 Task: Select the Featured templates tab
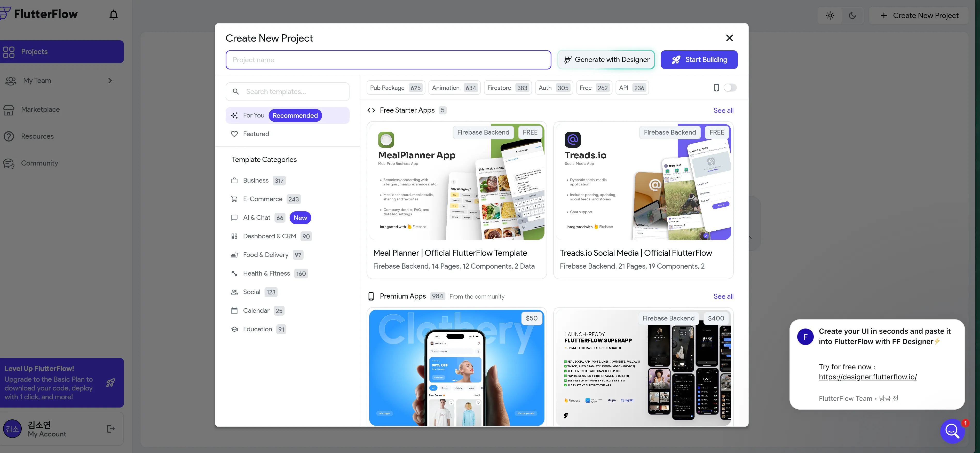(287, 134)
